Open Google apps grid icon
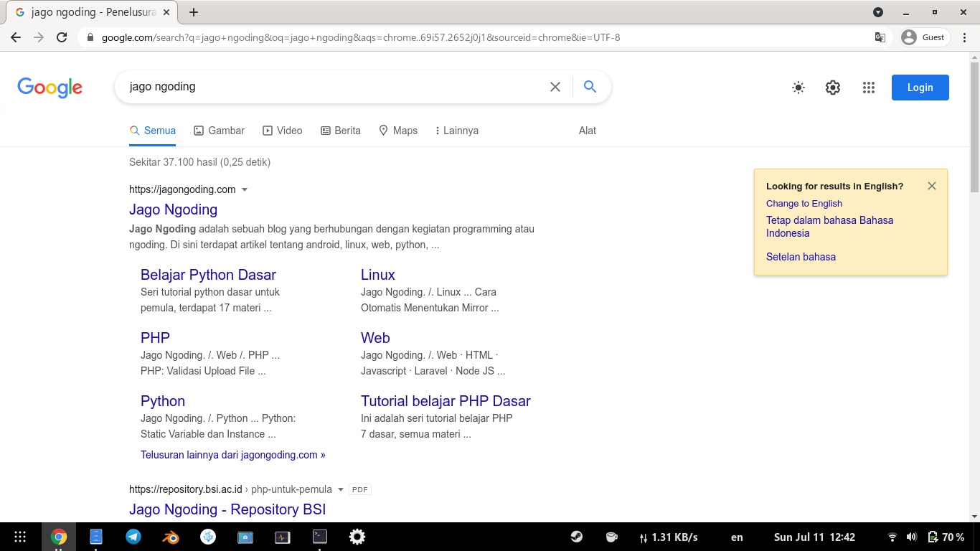Screen dimensions: 980x551 click(x=868, y=88)
